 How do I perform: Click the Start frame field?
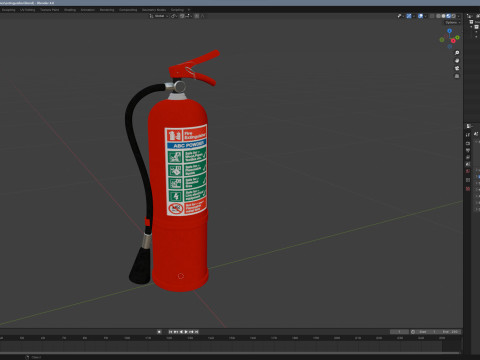tap(427, 332)
